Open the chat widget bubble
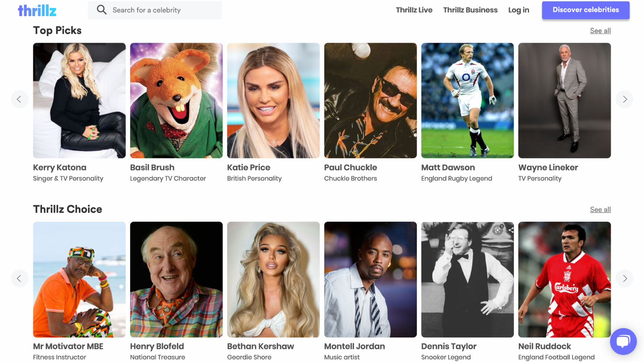This screenshot has height=362, width=644. [623, 341]
